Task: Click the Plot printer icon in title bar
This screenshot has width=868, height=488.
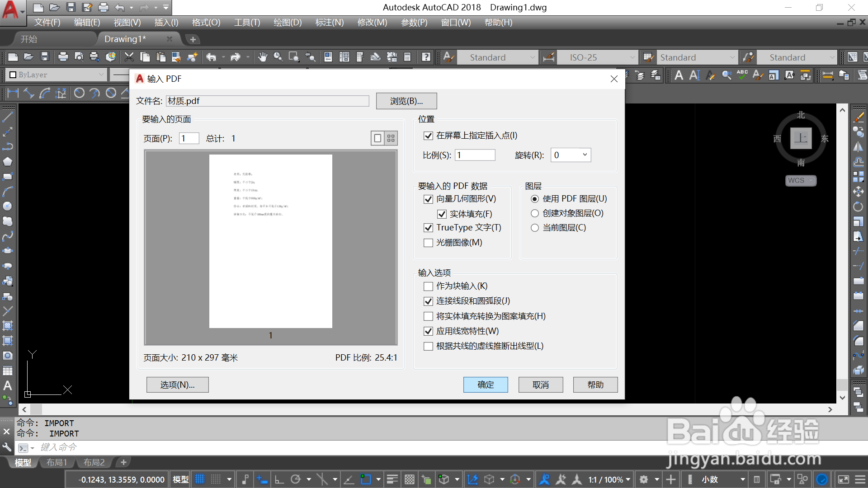Action: click(104, 7)
